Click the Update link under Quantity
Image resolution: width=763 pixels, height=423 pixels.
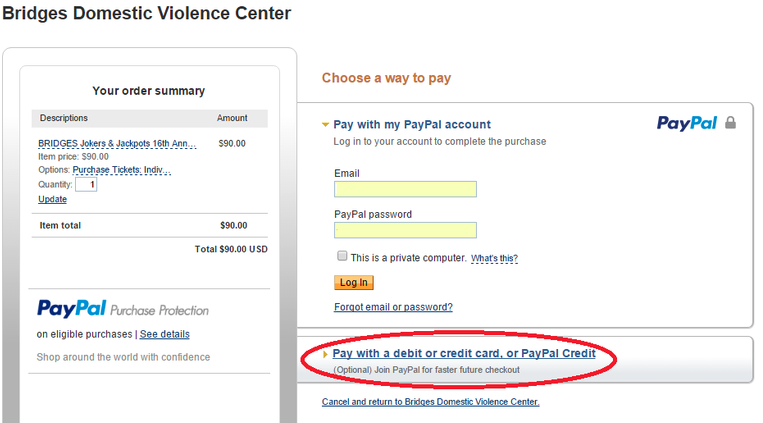click(53, 199)
